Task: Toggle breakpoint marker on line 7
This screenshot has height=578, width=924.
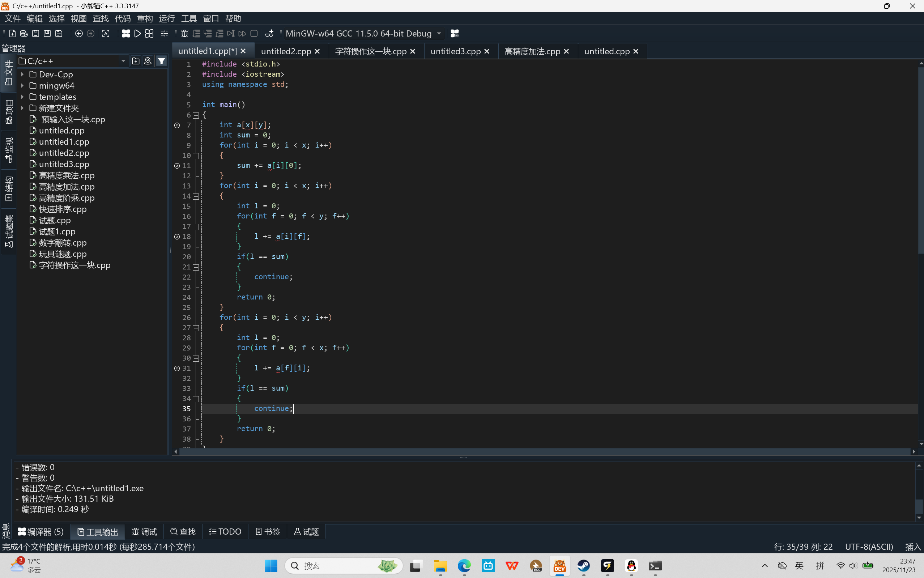Action: tap(177, 125)
